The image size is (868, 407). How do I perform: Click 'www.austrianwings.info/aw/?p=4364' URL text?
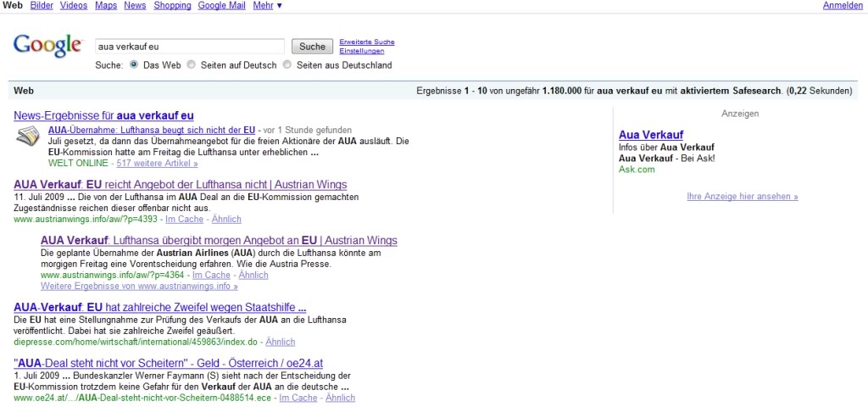tap(113, 276)
